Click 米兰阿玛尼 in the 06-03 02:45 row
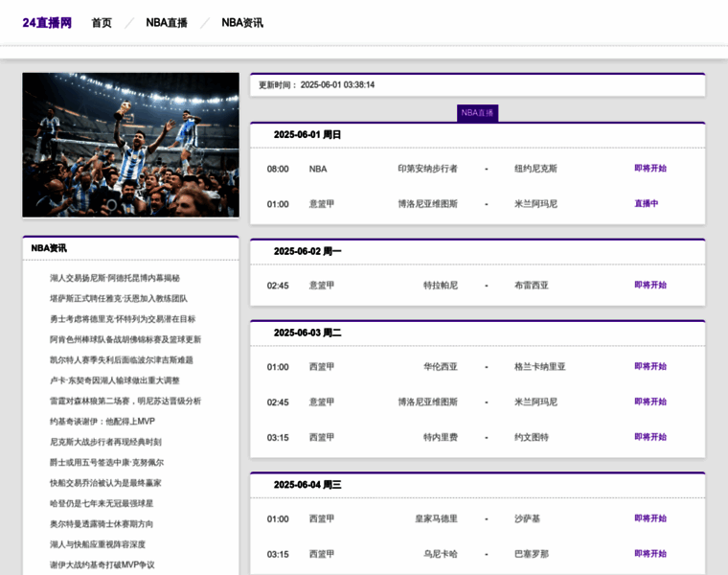The image size is (728, 575). pos(535,402)
